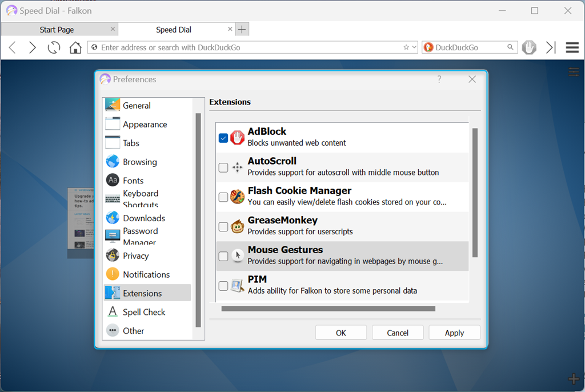Image resolution: width=585 pixels, height=392 pixels.
Task: Go to Privacy preferences section
Action: (147, 256)
